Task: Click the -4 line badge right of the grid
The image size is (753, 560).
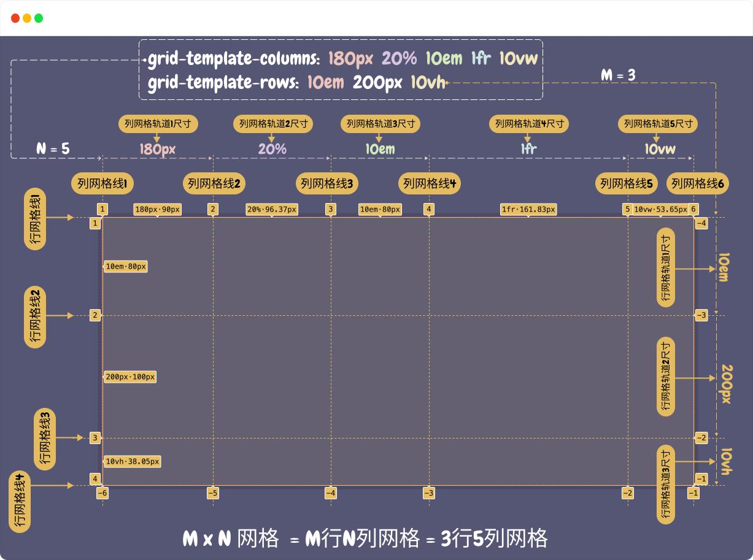Action: click(701, 223)
